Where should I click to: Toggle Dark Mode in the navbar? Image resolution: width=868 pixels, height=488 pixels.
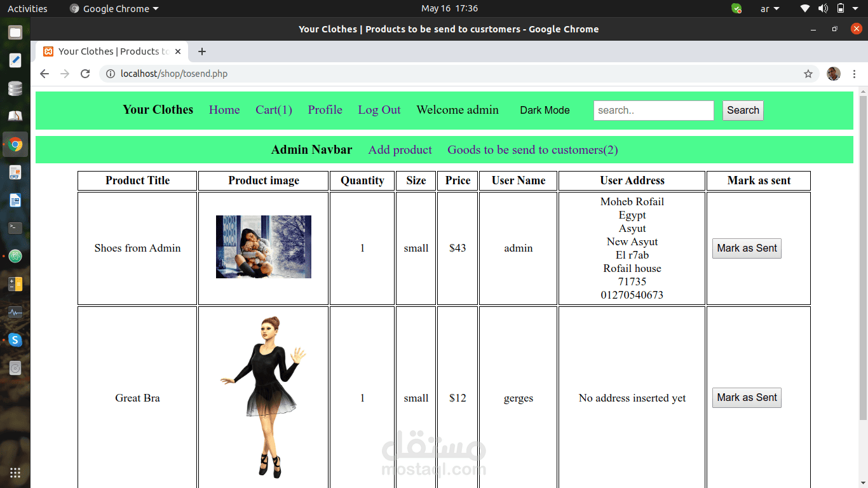pos(545,110)
